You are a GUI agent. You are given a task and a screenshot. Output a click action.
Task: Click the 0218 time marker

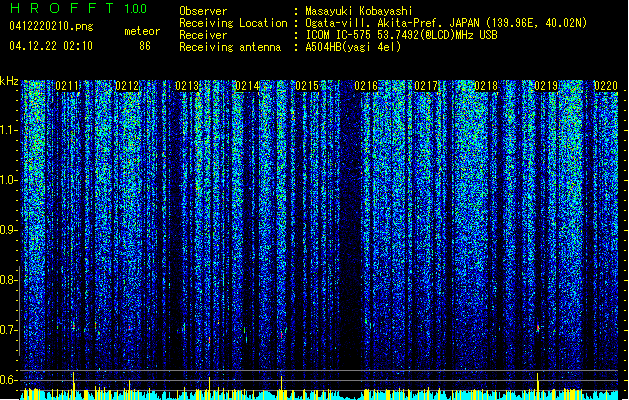(x=486, y=86)
